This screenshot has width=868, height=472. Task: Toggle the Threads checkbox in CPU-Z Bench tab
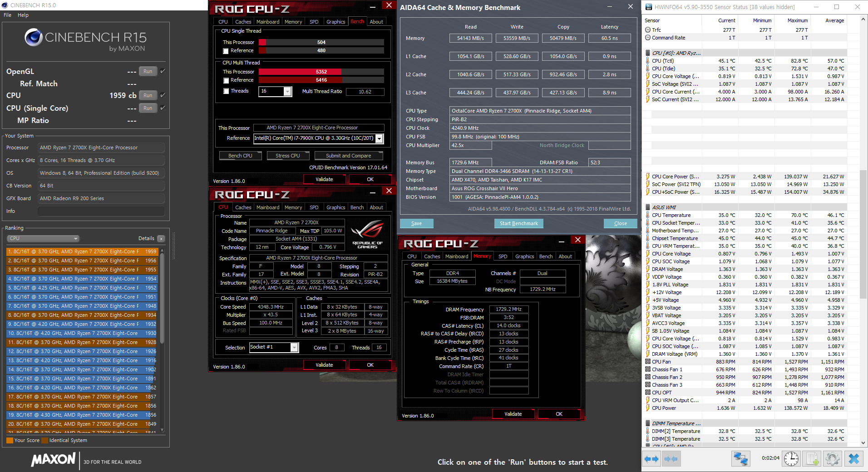coord(226,91)
